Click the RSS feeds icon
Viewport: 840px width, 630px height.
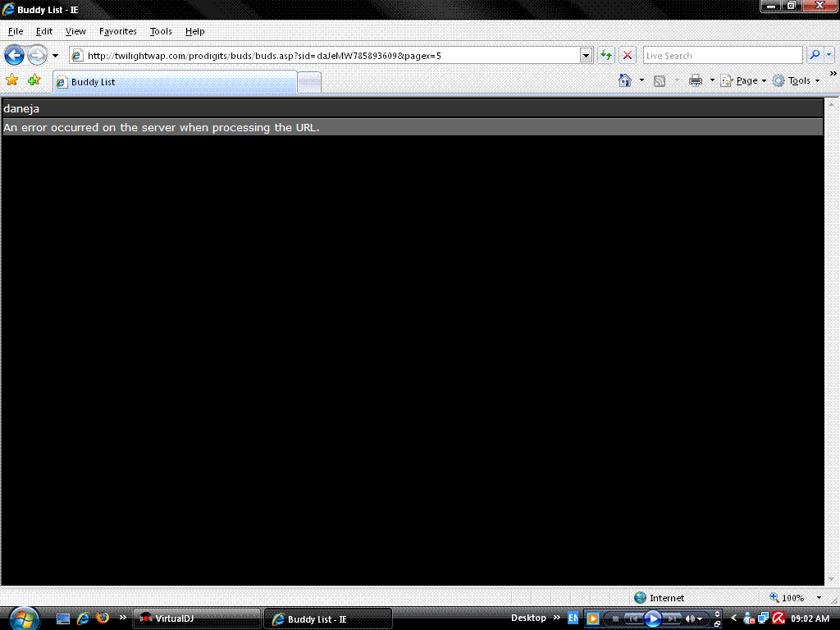click(x=660, y=81)
